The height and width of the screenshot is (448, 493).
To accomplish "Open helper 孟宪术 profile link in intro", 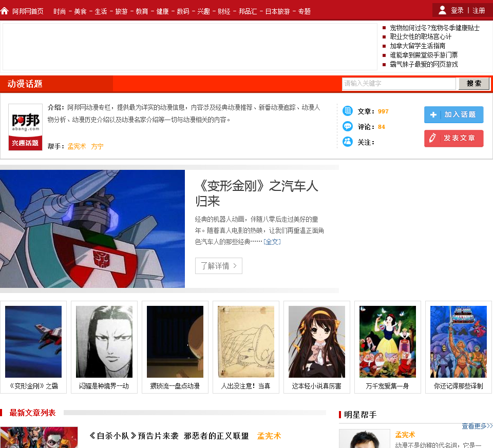I will [77, 146].
